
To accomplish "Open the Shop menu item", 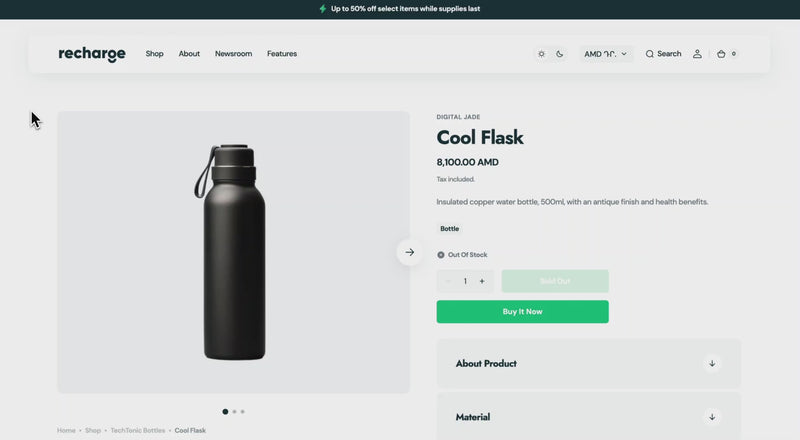I will coord(155,54).
